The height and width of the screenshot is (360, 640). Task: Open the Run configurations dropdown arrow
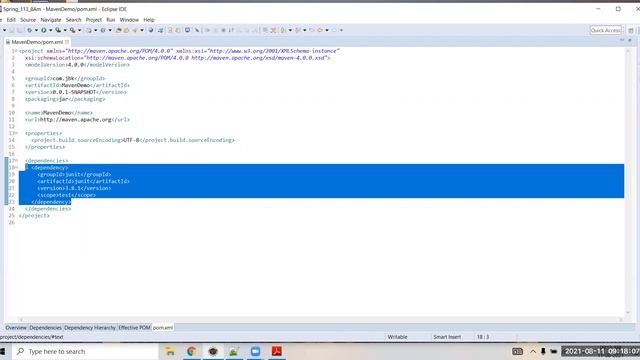[x=50, y=30]
